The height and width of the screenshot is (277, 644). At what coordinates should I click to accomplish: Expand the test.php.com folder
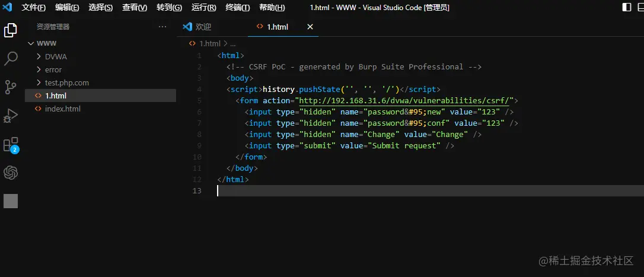coord(39,82)
